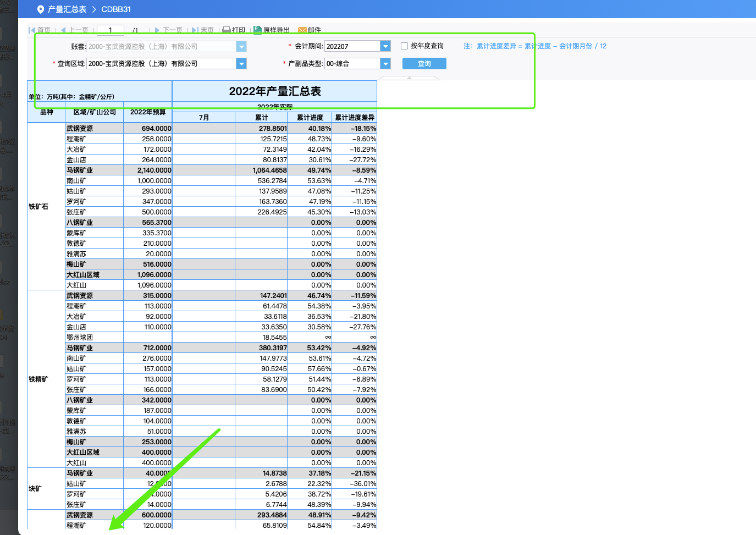Export as original format (原样导出)
The width and height of the screenshot is (756, 535).
272,30
